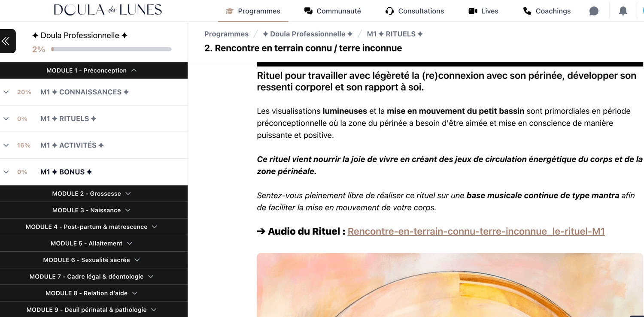The height and width of the screenshot is (317, 644).
Task: Expand MODULE 2 - Grossesse
Action: pyautogui.click(x=94, y=193)
